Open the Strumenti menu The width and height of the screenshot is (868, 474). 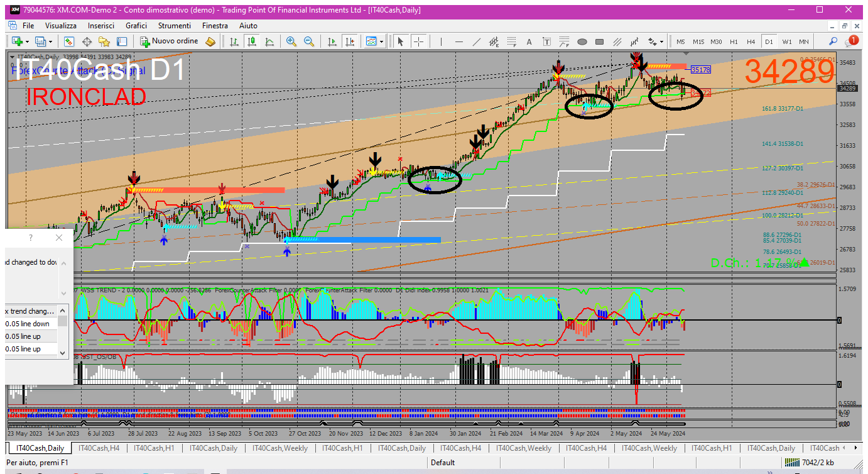175,26
